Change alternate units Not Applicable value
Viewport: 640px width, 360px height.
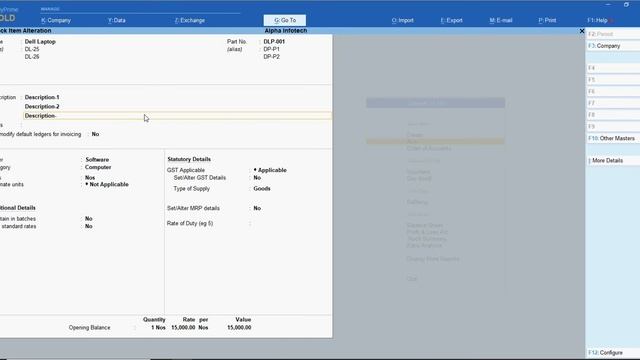click(107, 184)
